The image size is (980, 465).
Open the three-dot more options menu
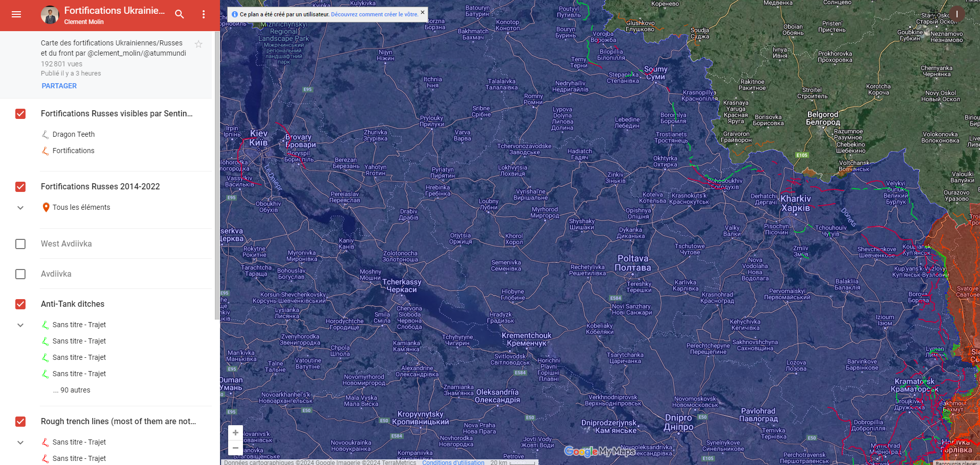coord(204,14)
